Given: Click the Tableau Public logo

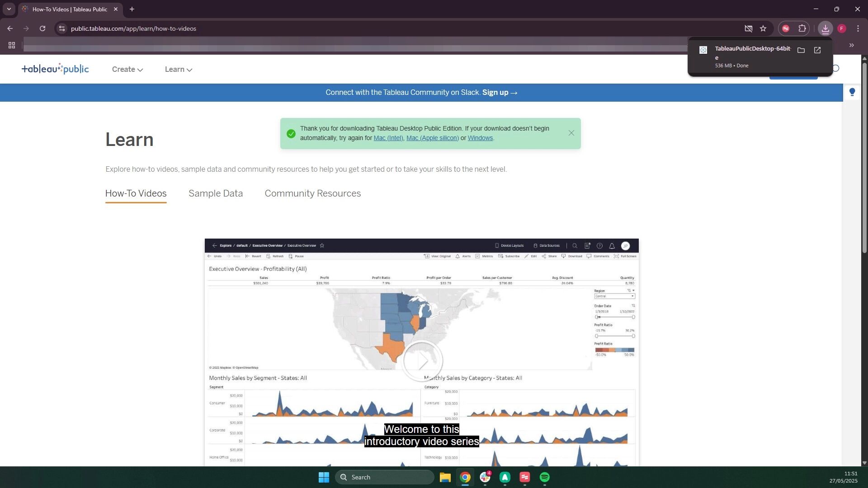Looking at the screenshot, I should click(x=55, y=69).
